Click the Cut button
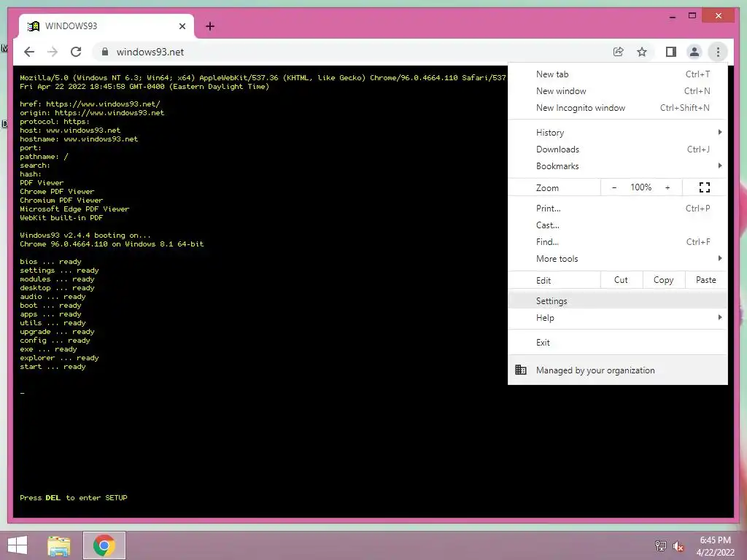This screenshot has width=747, height=560. (x=622, y=280)
